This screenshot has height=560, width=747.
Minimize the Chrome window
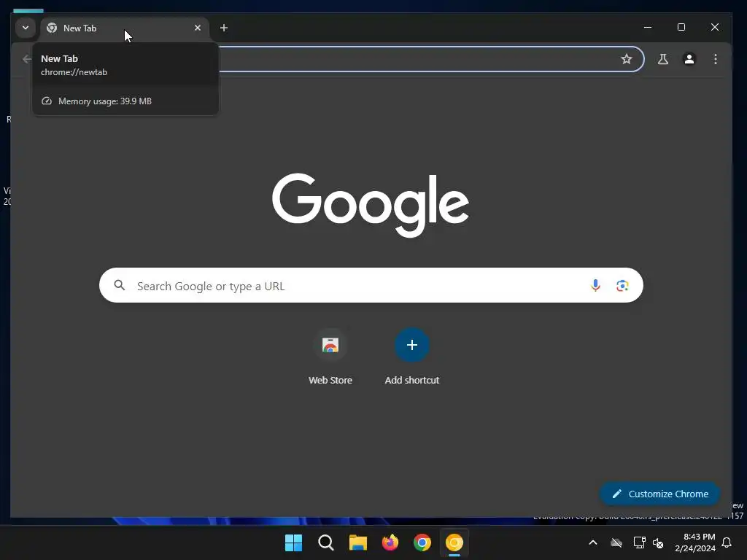[x=648, y=27]
